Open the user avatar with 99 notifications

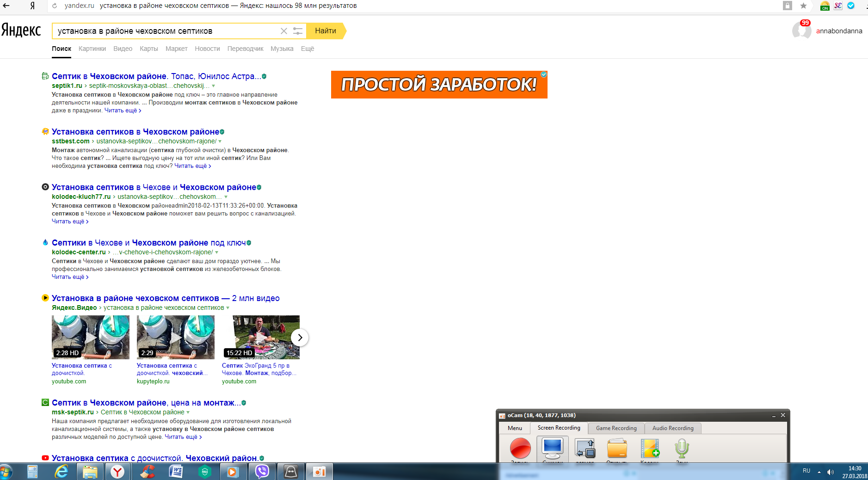tap(801, 30)
